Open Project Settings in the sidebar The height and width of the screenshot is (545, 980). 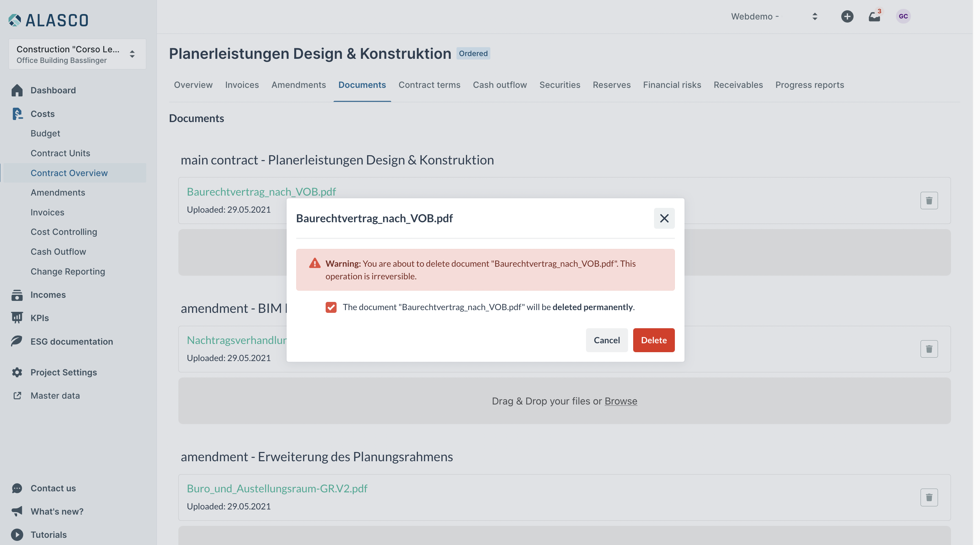tap(64, 372)
